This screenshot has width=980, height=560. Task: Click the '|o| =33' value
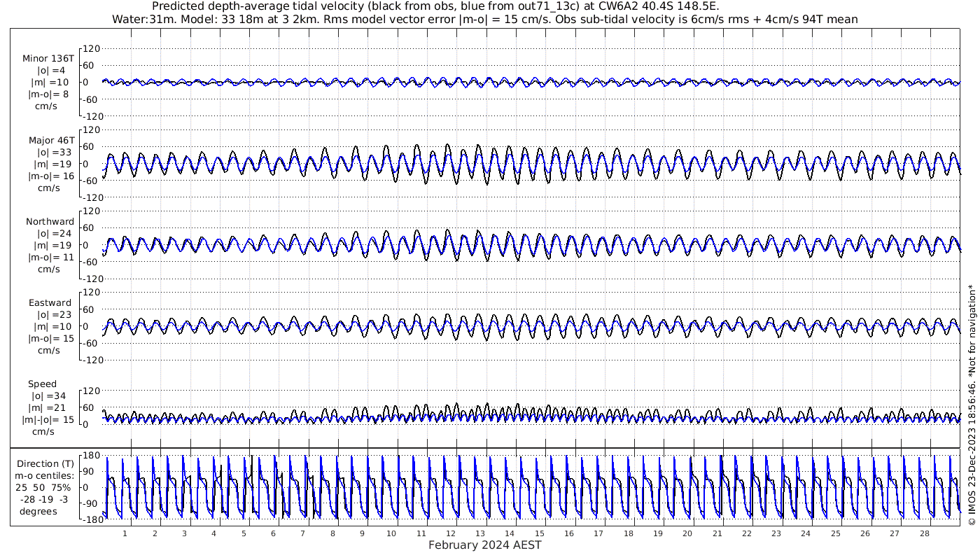(x=54, y=152)
